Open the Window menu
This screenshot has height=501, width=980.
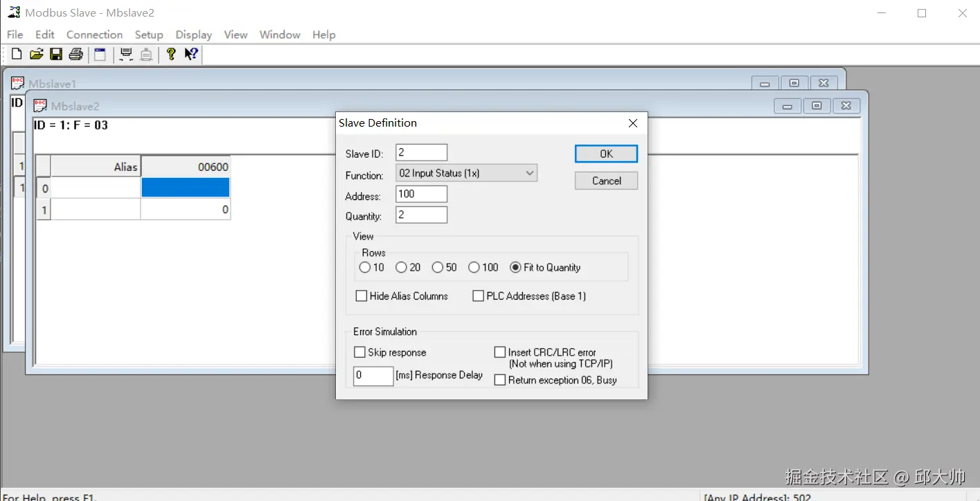pos(280,35)
